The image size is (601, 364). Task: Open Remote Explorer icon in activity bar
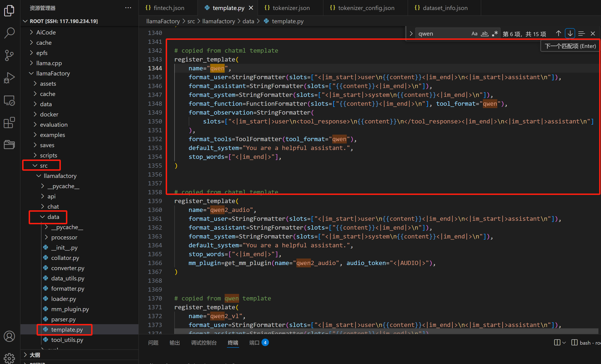point(9,100)
